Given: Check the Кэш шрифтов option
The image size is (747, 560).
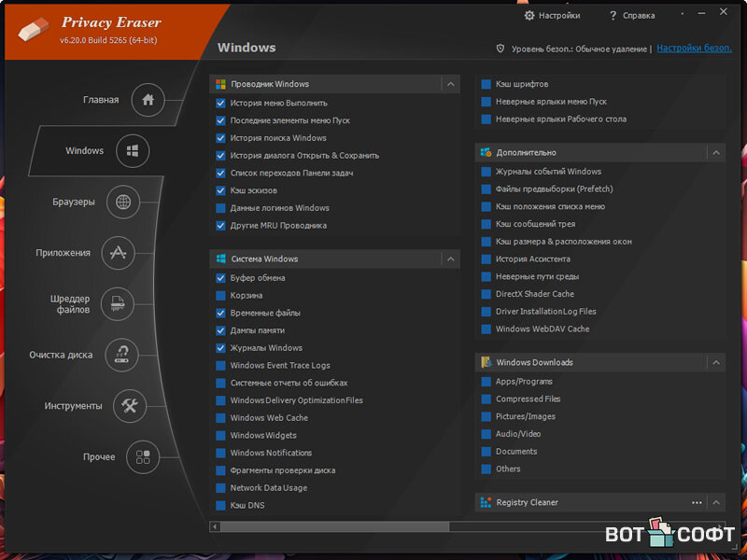Looking at the screenshot, I should (486, 85).
